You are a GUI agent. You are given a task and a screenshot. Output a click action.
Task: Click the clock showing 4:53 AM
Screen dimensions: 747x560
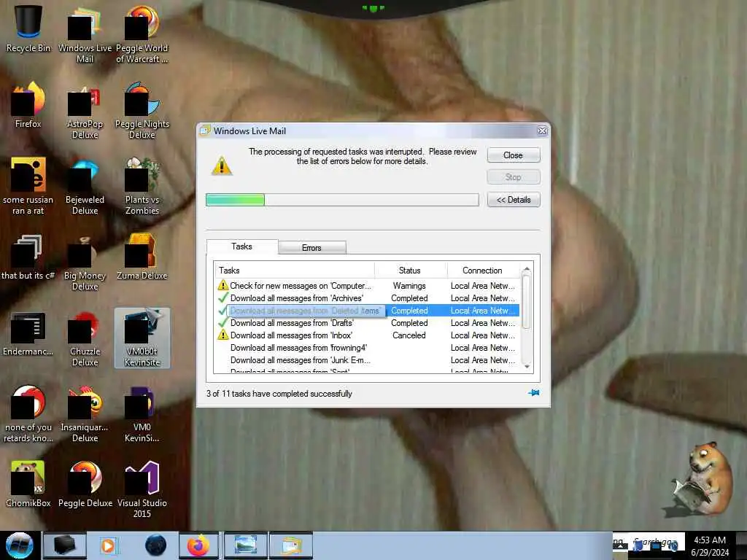pos(710,540)
